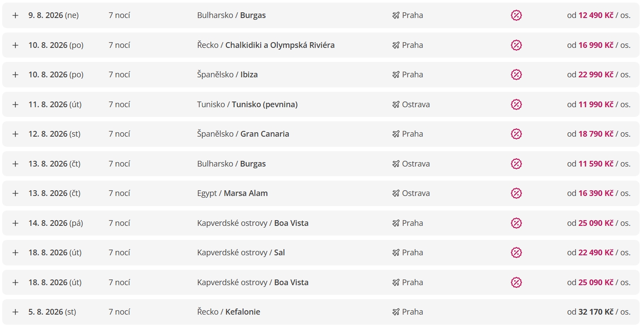Expand the Tunisko (pevnina) trip details
The image size is (644, 330).
[x=15, y=105]
